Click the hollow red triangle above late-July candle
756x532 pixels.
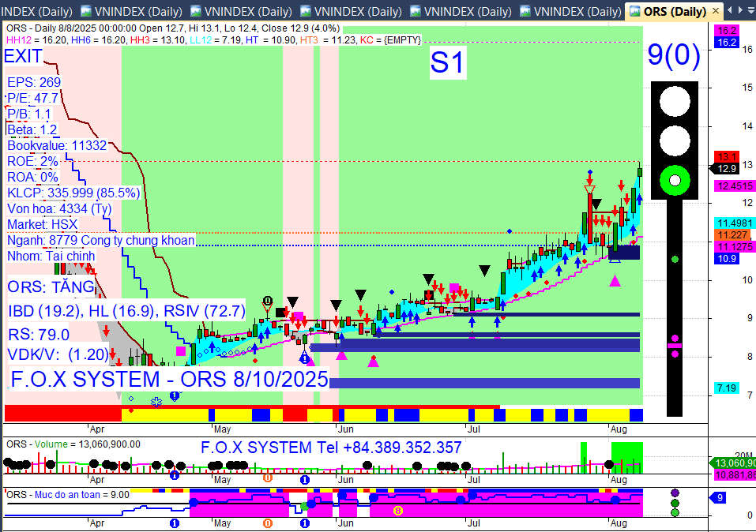point(589,189)
